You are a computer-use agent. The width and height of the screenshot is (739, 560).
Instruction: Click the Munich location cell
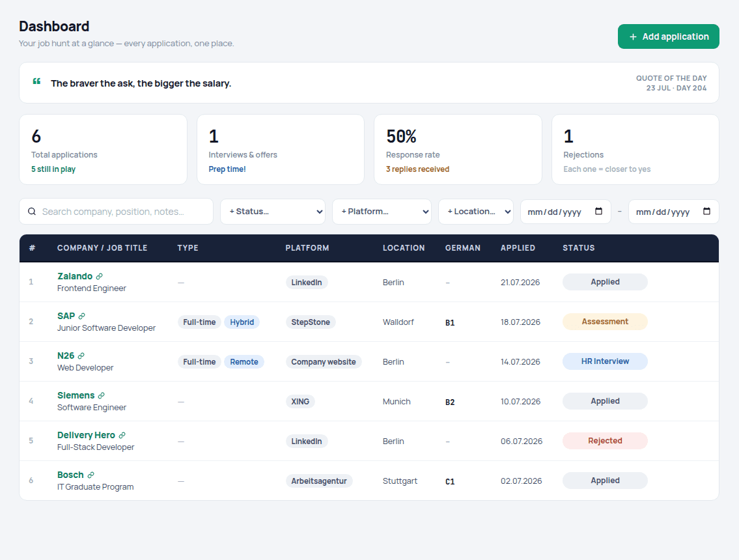(x=397, y=402)
